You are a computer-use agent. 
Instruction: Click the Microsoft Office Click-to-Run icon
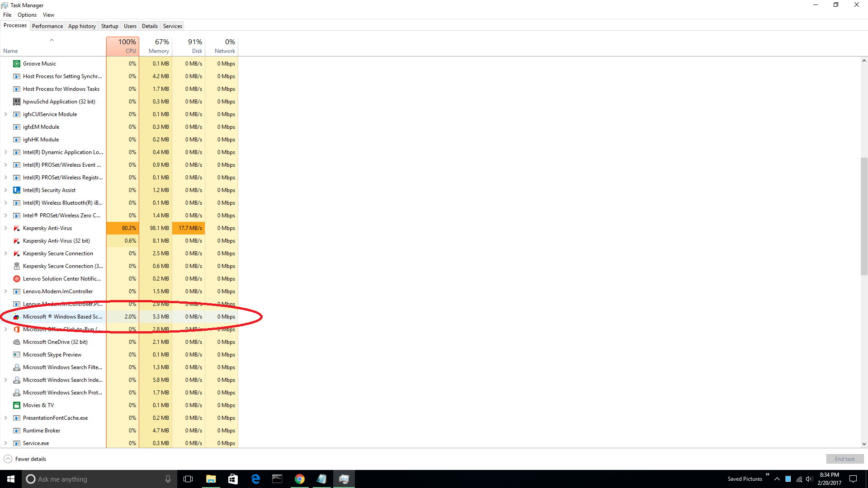(x=17, y=329)
